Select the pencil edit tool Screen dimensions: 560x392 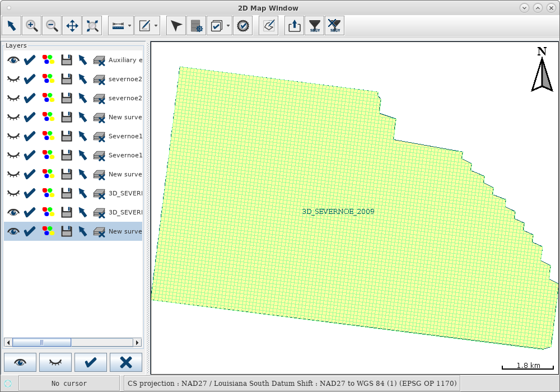(144, 26)
